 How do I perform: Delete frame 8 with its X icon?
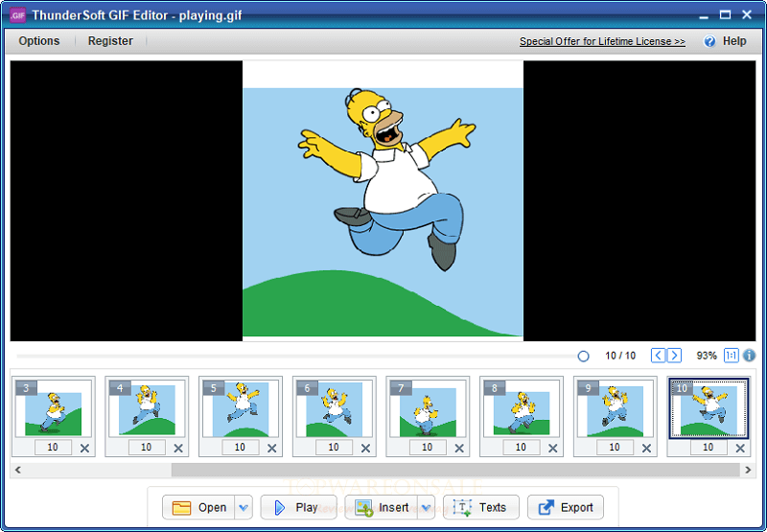coord(553,448)
